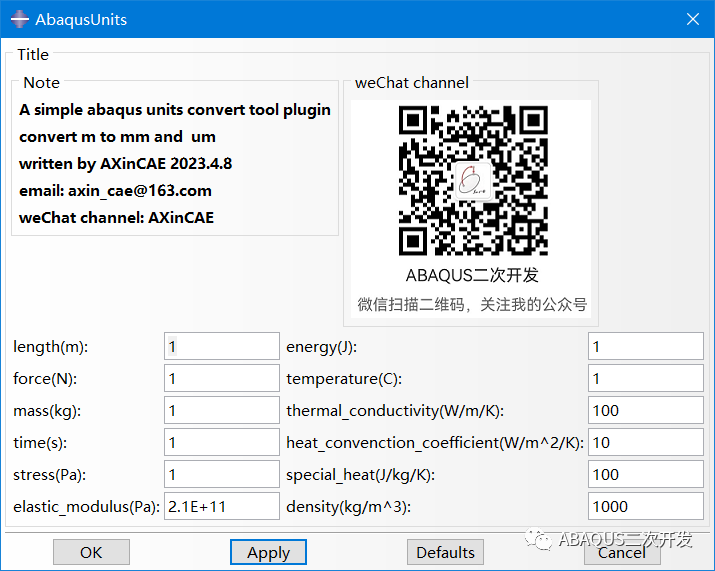Click the 'stress(Pa):' label
715x571 pixels.
tap(49, 475)
